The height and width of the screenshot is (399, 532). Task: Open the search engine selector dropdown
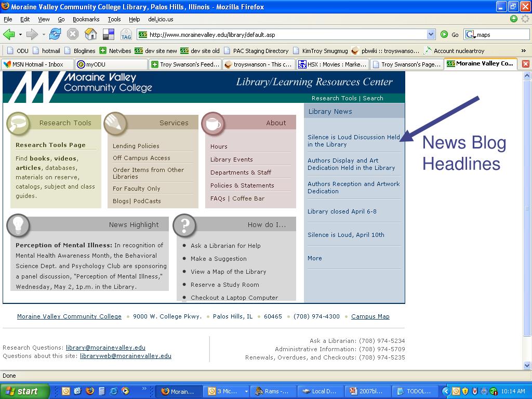pos(471,34)
